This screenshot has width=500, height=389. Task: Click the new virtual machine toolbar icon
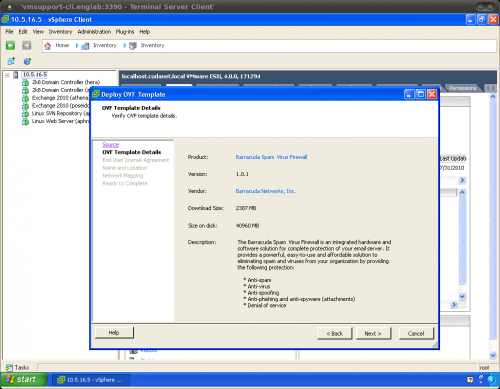click(11, 61)
